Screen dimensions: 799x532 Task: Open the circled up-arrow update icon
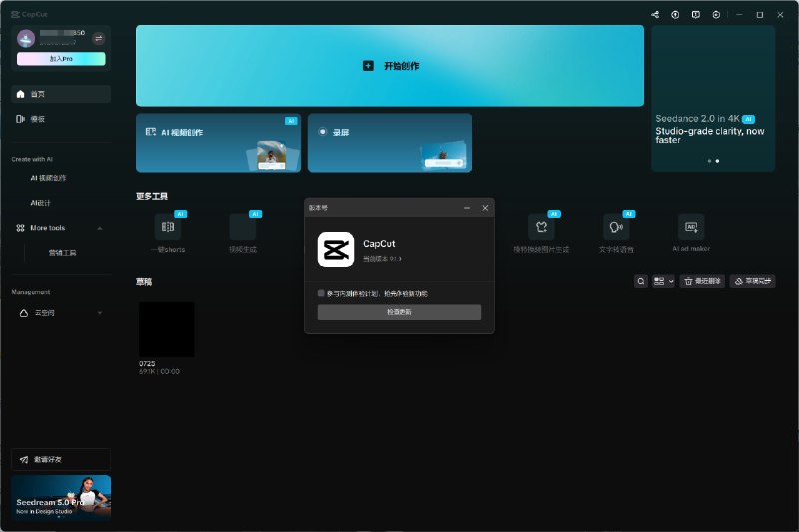675,15
